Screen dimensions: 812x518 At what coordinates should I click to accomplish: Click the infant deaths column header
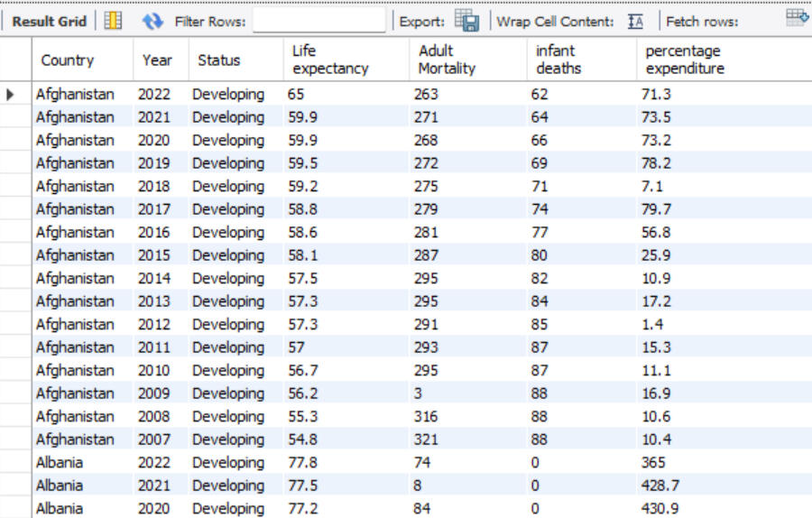pos(558,60)
